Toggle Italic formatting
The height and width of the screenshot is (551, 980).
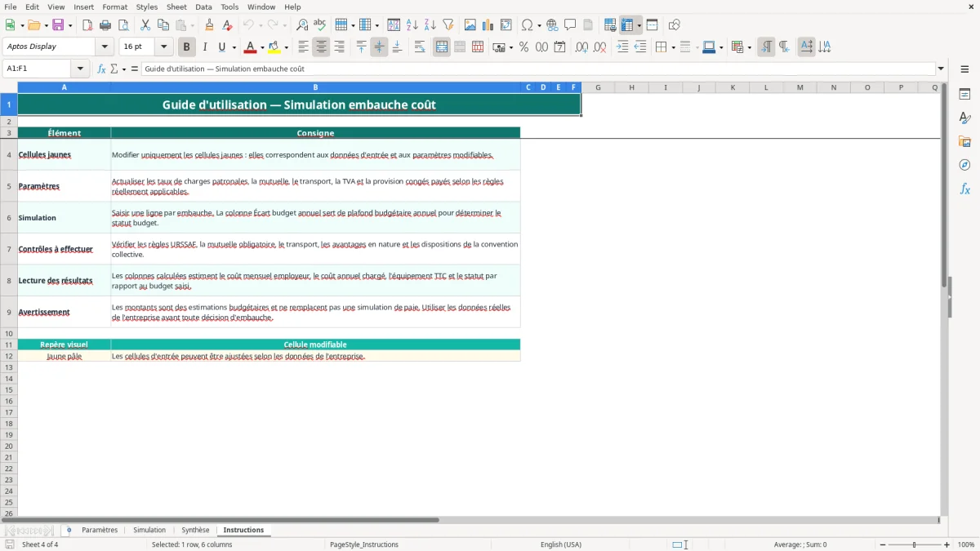coord(205,47)
